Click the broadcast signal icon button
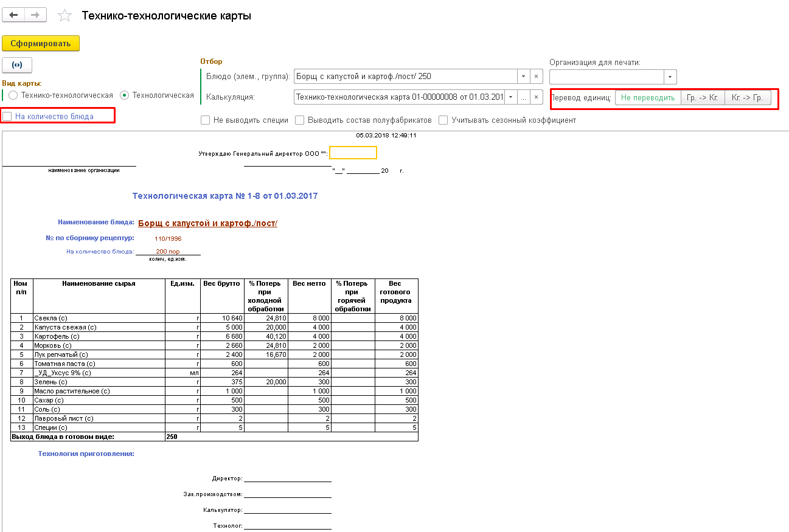 [17, 65]
